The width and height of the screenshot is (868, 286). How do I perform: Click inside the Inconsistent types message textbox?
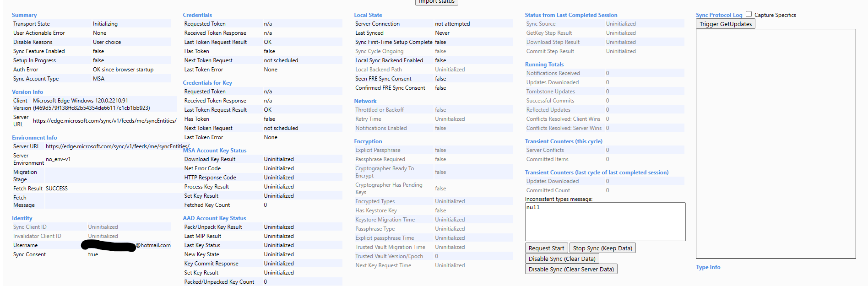click(605, 221)
